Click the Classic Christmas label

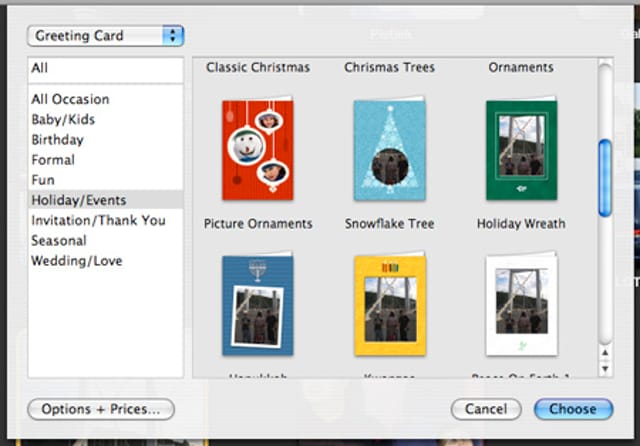tap(258, 67)
